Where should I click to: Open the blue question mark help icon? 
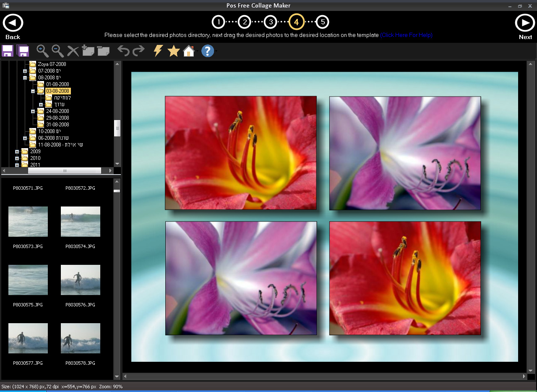coord(208,51)
